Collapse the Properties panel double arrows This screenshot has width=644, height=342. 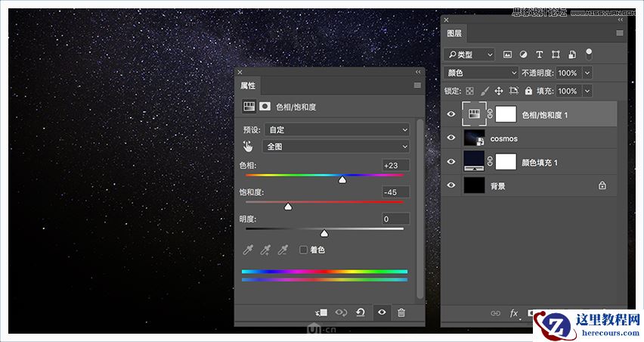(x=418, y=72)
